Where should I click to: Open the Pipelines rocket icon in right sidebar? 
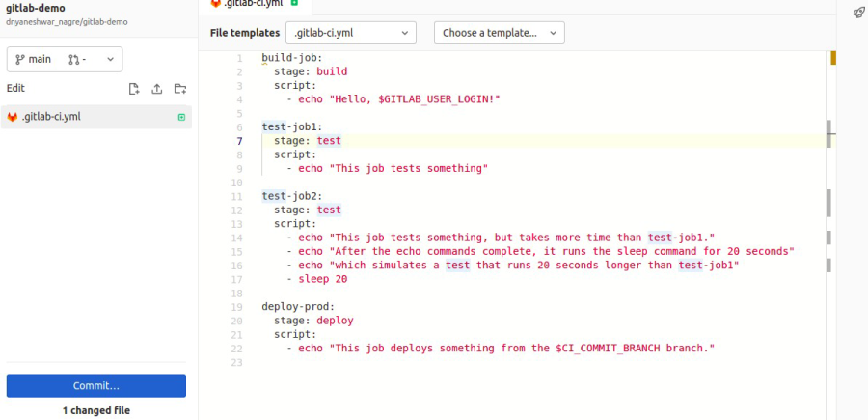point(858,13)
